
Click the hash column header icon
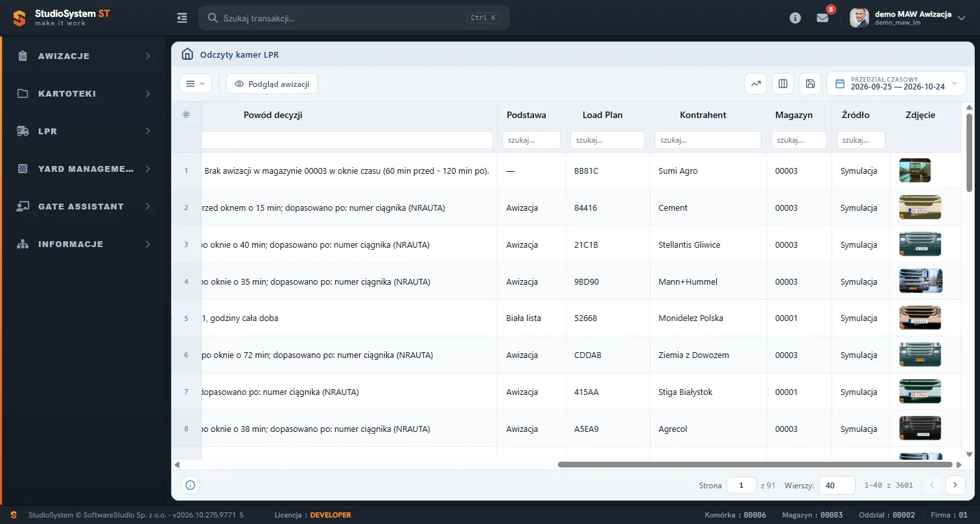coord(186,115)
